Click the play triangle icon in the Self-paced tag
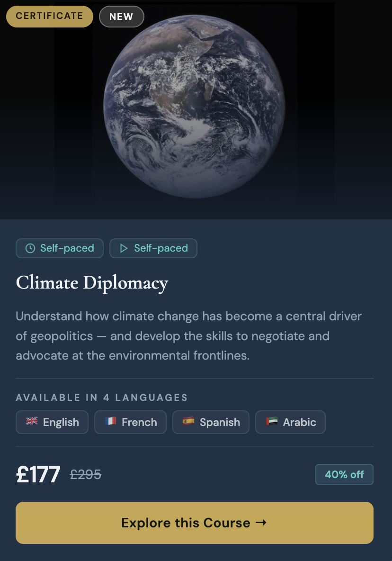 click(124, 248)
